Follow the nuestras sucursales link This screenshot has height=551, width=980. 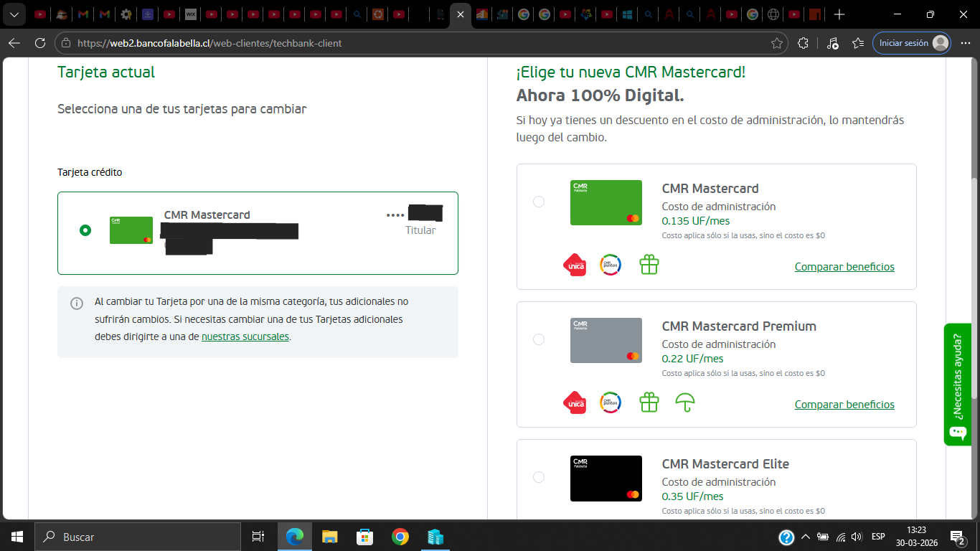click(x=245, y=336)
